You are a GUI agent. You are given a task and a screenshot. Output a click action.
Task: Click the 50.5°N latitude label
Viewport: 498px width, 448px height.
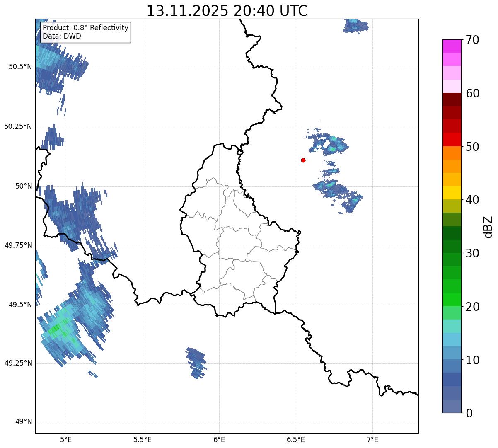pos(20,67)
